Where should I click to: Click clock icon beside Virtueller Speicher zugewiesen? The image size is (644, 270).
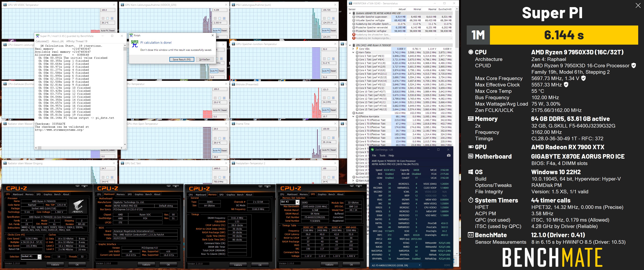[x=354, y=17]
